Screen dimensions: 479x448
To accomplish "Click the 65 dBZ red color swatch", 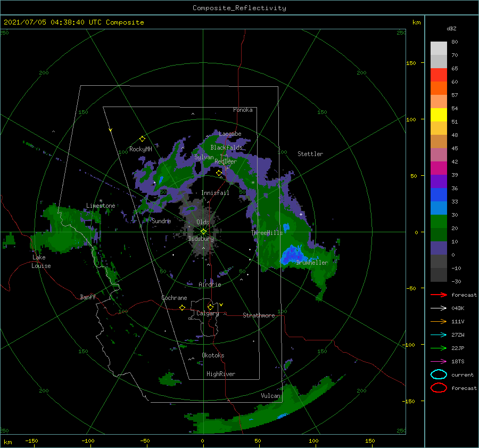I will click(439, 75).
